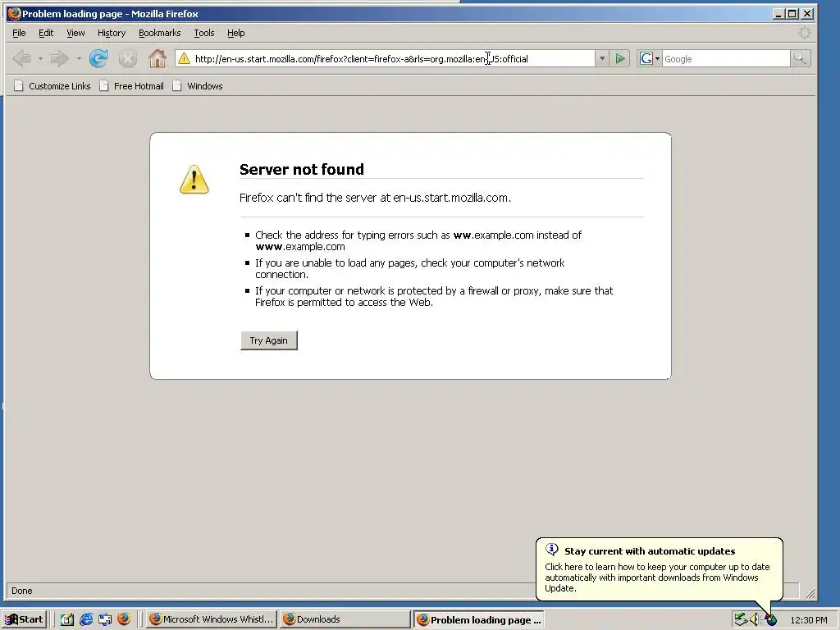Open the Edit menu

tap(46, 33)
